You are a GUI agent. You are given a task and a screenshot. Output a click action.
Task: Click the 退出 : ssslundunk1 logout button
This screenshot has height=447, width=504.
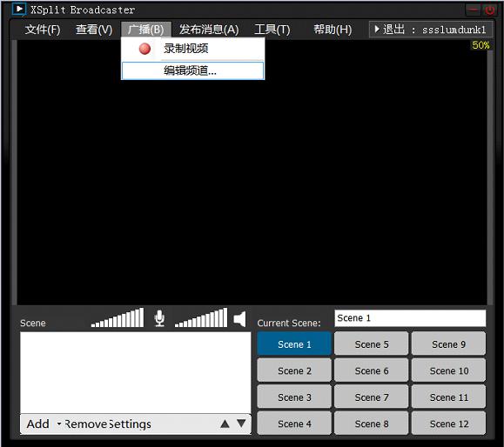click(x=430, y=30)
